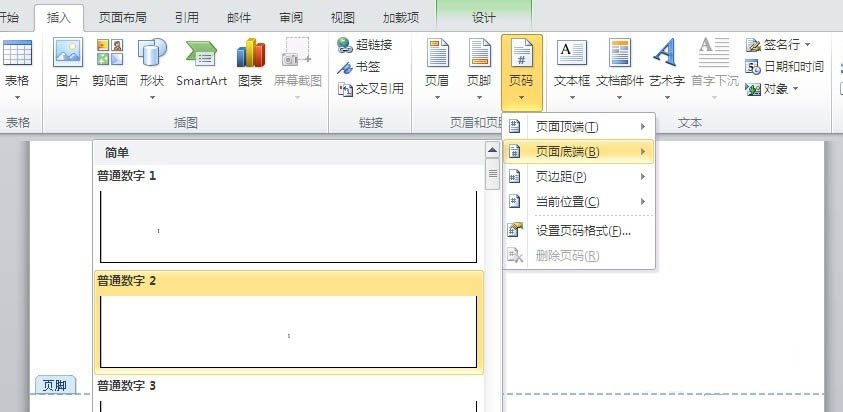
Task: Open 页面顶端(T) submenu
Action: (x=578, y=127)
